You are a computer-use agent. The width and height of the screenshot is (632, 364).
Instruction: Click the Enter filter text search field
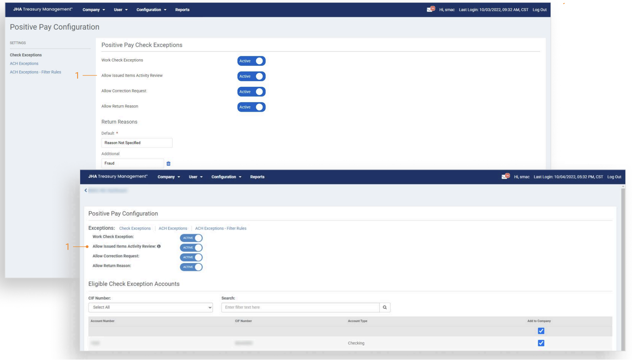300,307
